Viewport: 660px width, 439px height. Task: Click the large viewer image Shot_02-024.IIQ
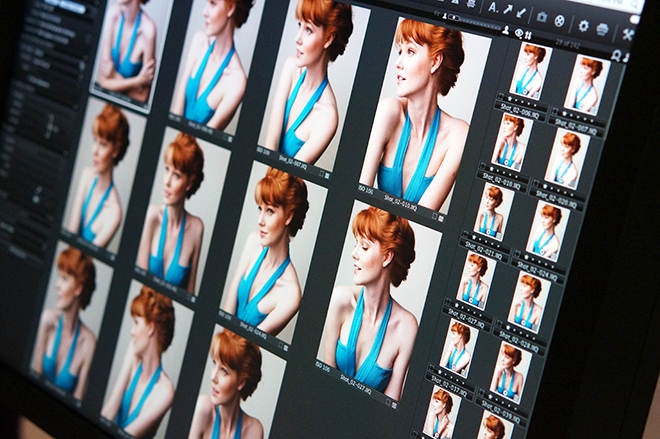coord(274,253)
